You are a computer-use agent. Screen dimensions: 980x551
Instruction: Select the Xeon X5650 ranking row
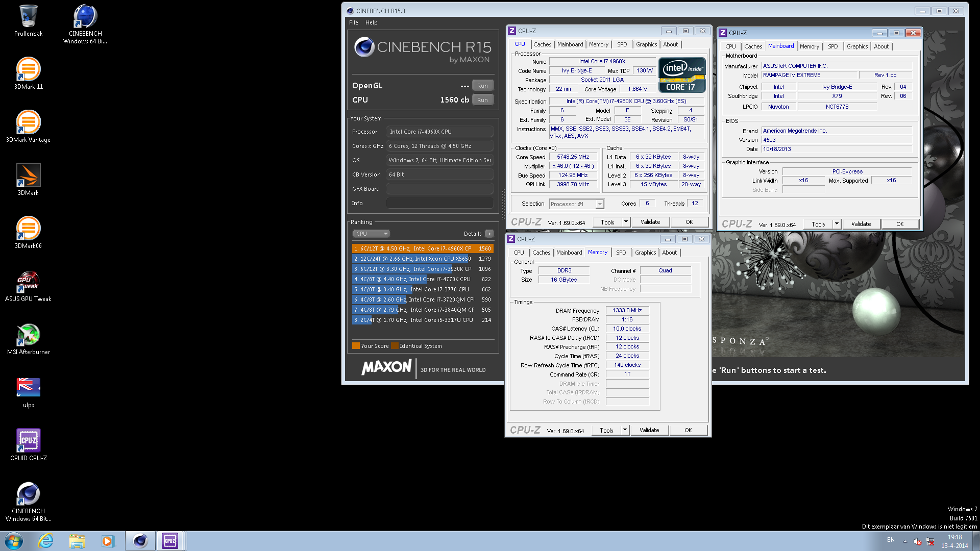point(422,259)
